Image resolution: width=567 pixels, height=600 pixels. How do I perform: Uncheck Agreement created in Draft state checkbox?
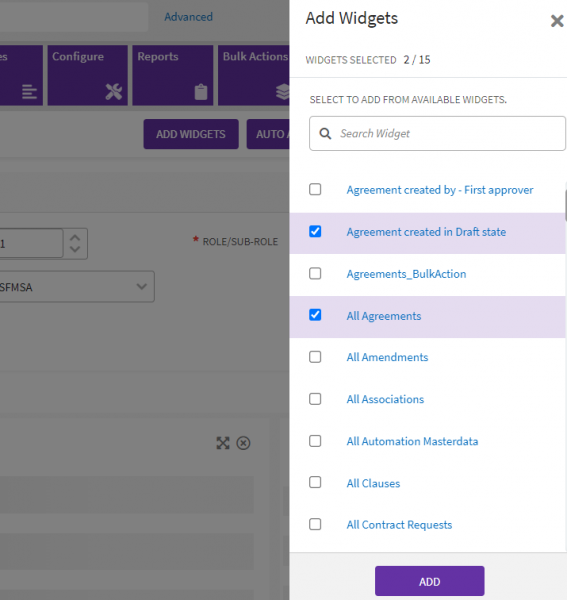(315, 232)
